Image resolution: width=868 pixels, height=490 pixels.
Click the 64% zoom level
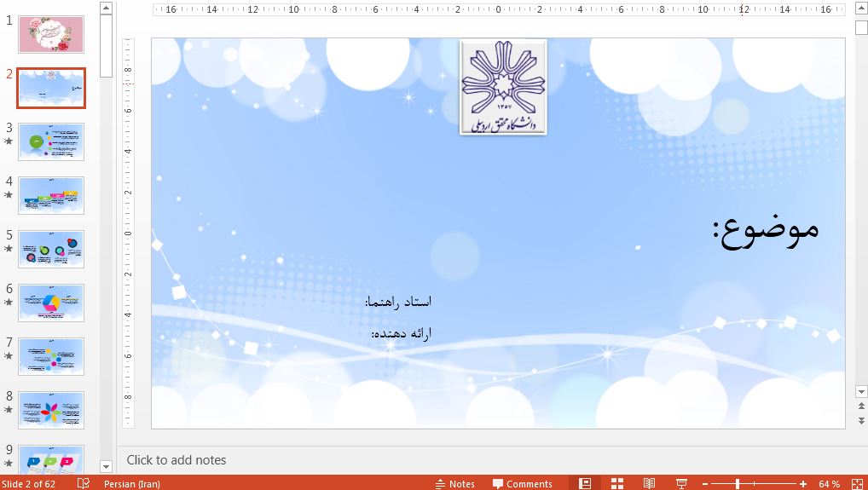[829, 484]
